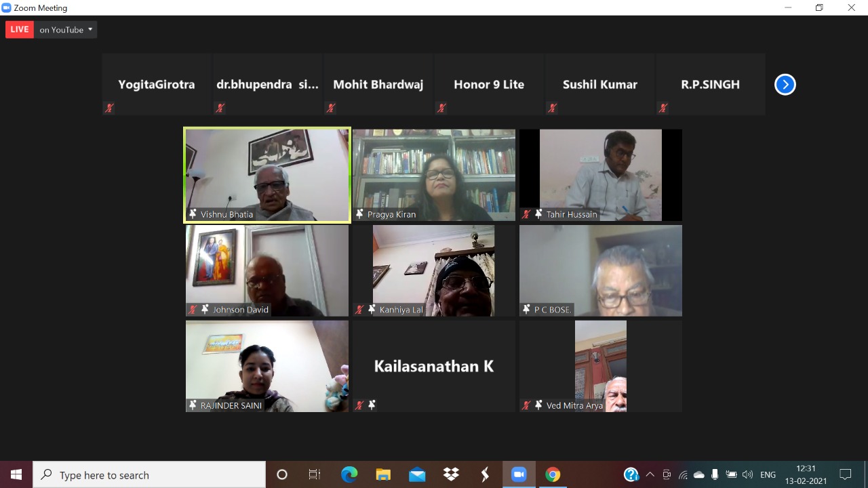Open ENG language input selector
Screen dimensions: 868x488
coord(768,474)
